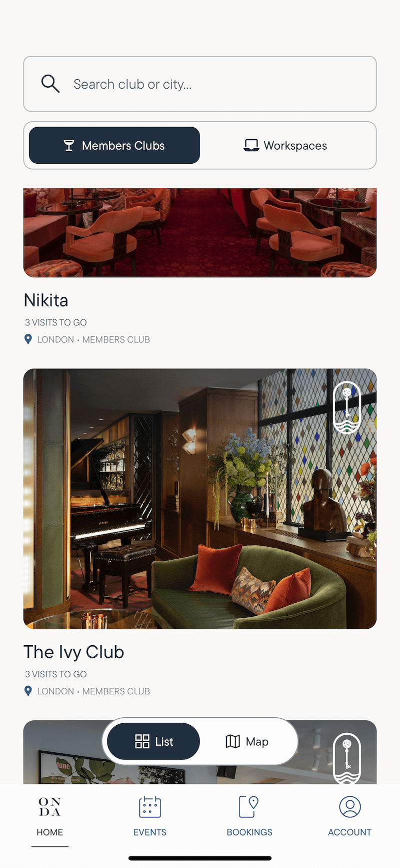
Task: Open the Events calendar icon
Action: 149,806
